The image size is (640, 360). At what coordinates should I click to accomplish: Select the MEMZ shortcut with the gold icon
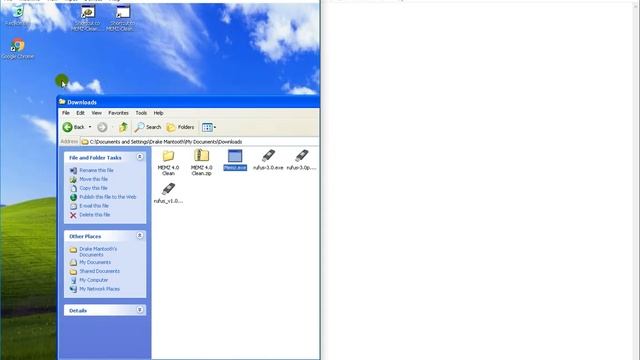tap(87, 18)
